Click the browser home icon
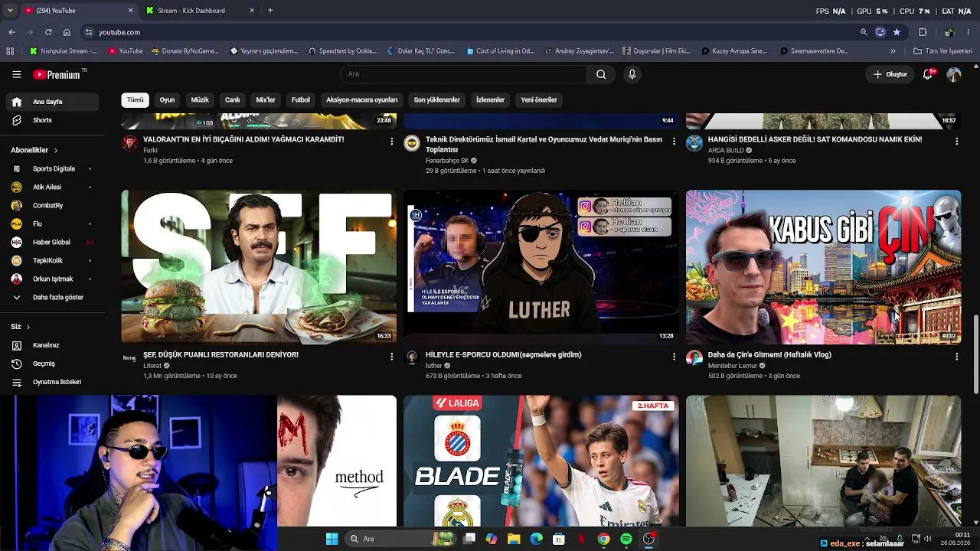 [x=67, y=32]
